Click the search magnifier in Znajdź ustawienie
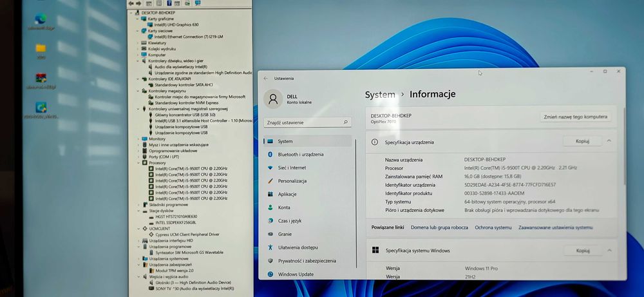The image size is (644, 297). (x=345, y=122)
